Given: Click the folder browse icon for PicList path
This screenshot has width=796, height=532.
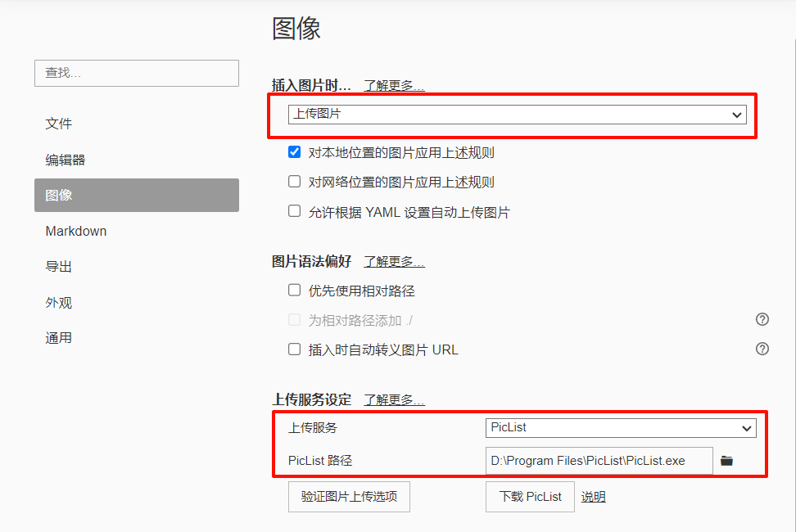Looking at the screenshot, I should pos(726,461).
